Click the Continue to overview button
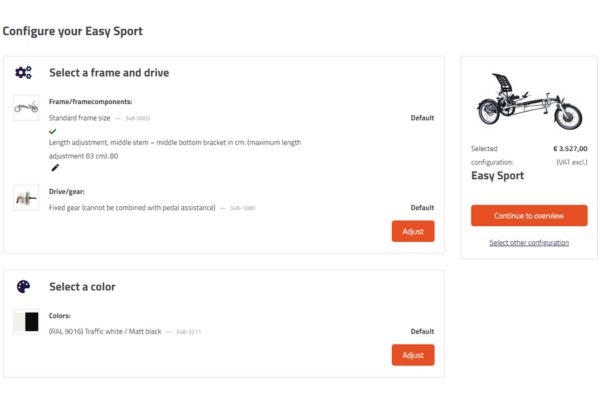This screenshot has height=400, width=600. (529, 215)
